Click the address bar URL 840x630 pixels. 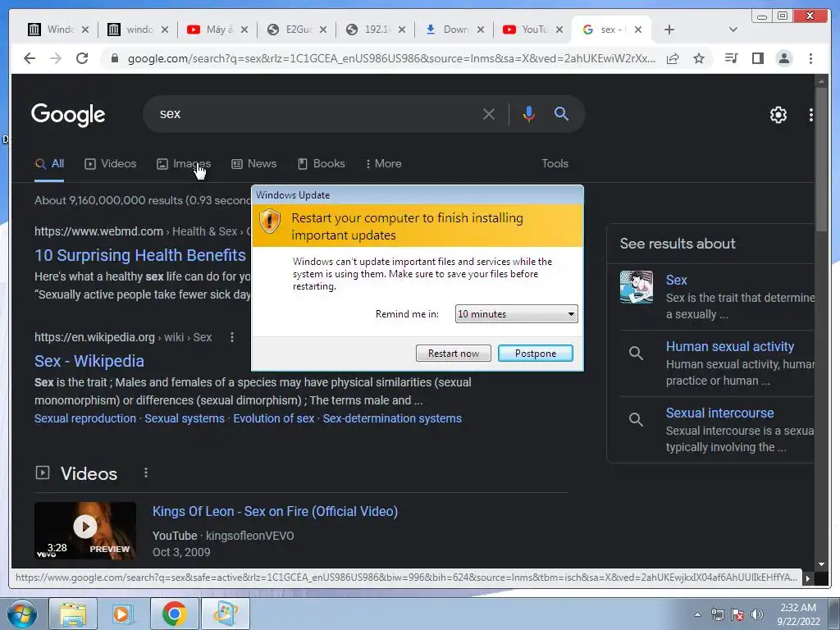(x=391, y=58)
